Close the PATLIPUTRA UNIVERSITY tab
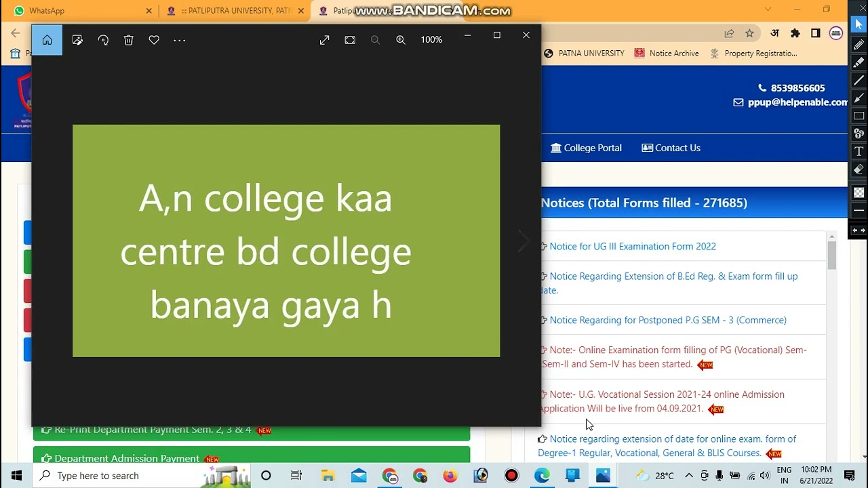868x488 pixels. tap(301, 11)
